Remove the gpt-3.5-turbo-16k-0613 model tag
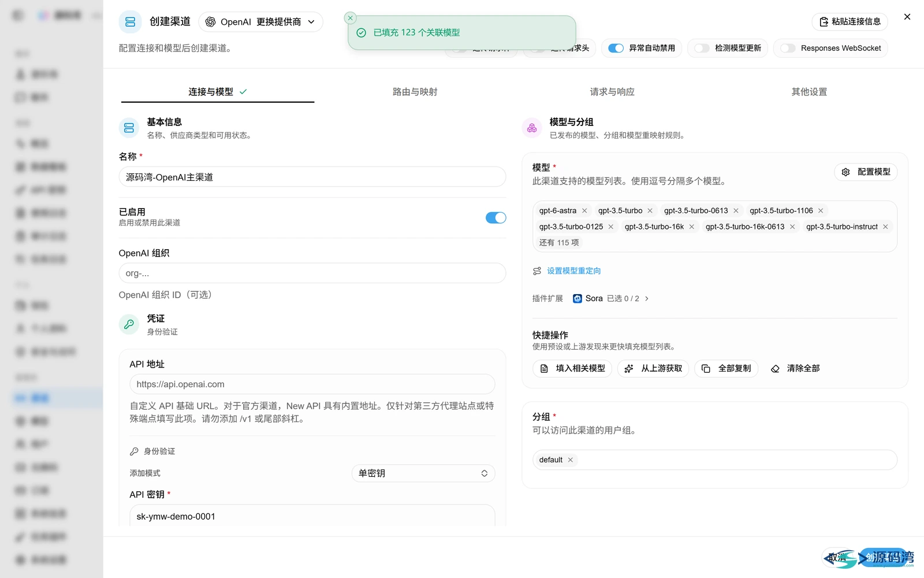This screenshot has width=924, height=578. point(792,227)
